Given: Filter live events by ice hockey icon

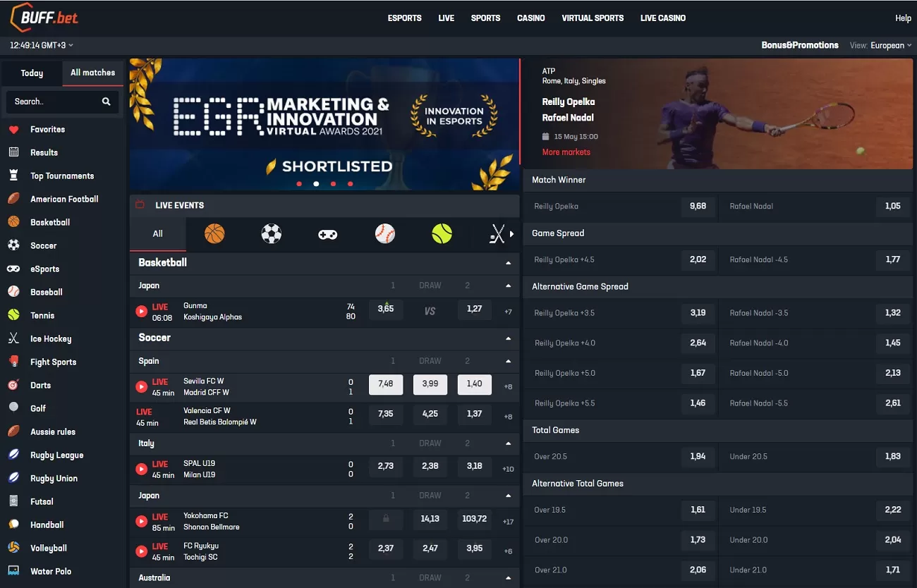Looking at the screenshot, I should point(497,234).
